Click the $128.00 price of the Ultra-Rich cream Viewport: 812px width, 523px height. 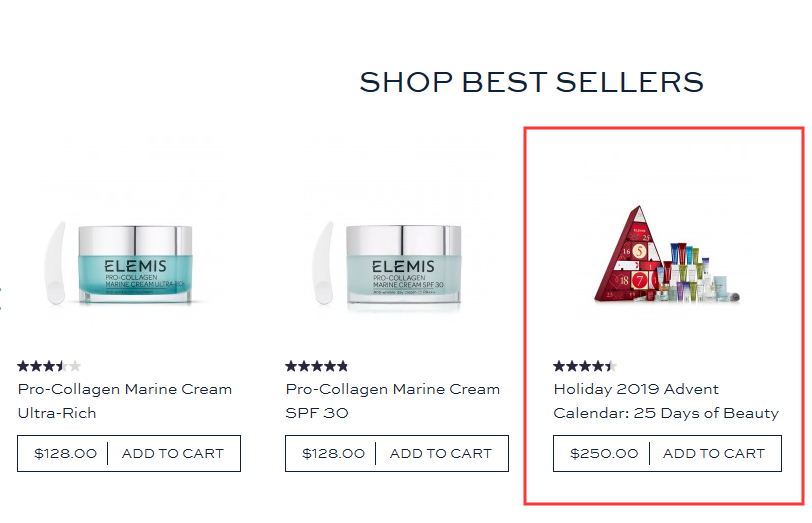66,453
